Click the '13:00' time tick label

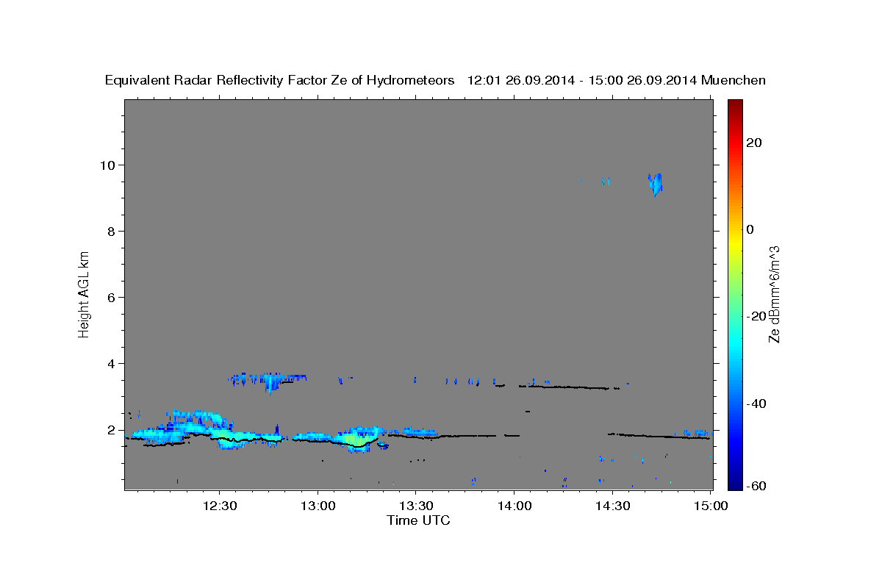pos(318,506)
